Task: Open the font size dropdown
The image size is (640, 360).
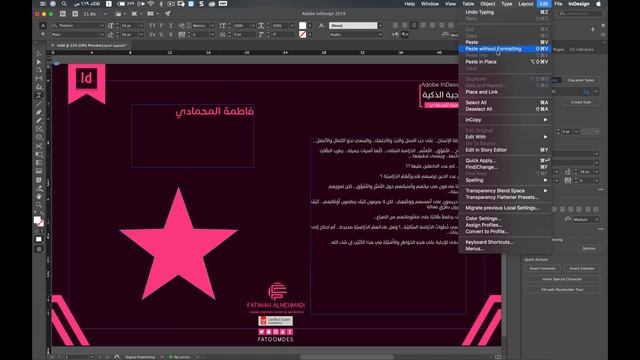Action: pyautogui.click(x=141, y=25)
